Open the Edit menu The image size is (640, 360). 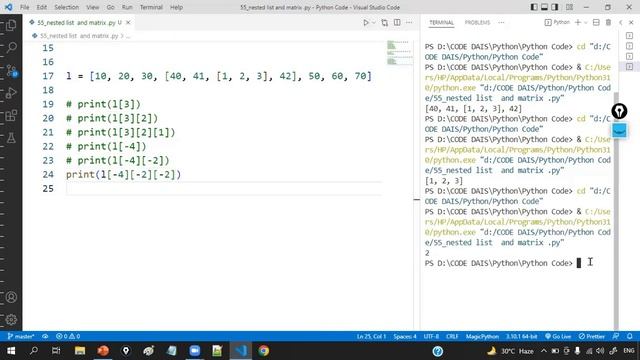click(42, 7)
